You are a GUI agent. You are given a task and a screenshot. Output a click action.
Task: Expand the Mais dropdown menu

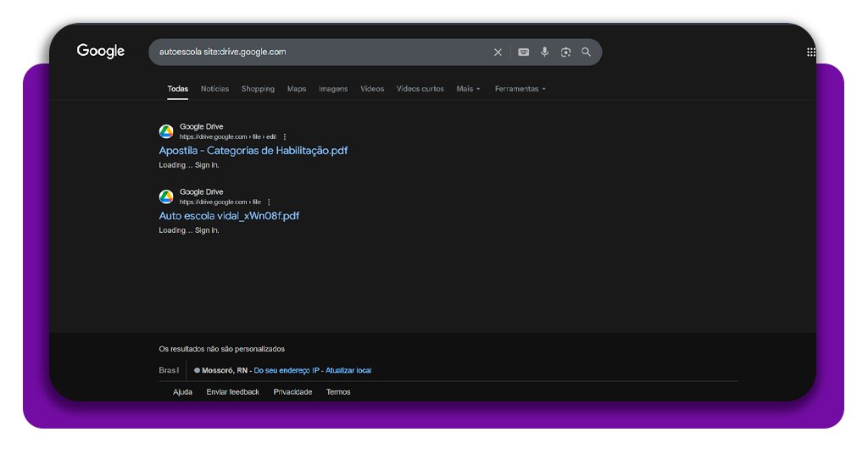pyautogui.click(x=468, y=89)
